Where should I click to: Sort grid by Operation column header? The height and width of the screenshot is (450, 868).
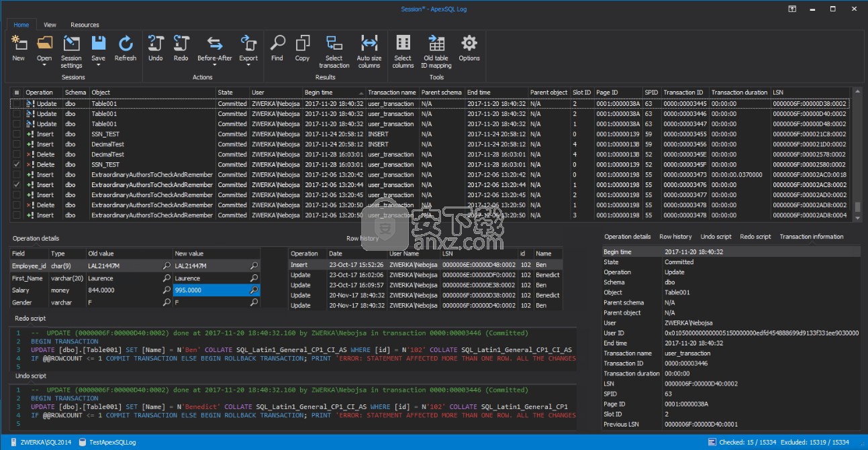click(44, 93)
